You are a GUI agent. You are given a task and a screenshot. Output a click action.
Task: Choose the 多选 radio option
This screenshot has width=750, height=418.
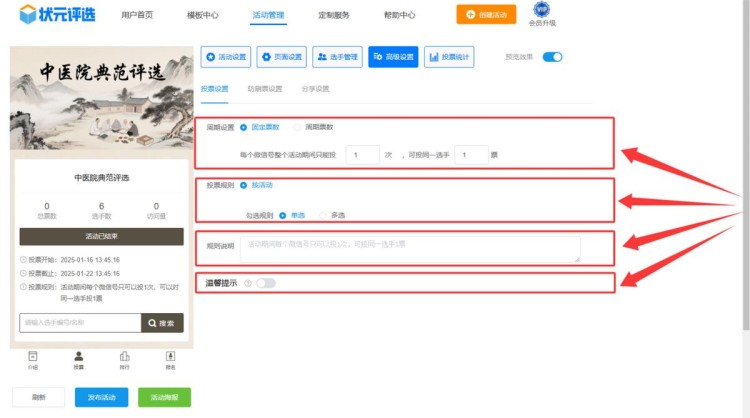(x=322, y=215)
